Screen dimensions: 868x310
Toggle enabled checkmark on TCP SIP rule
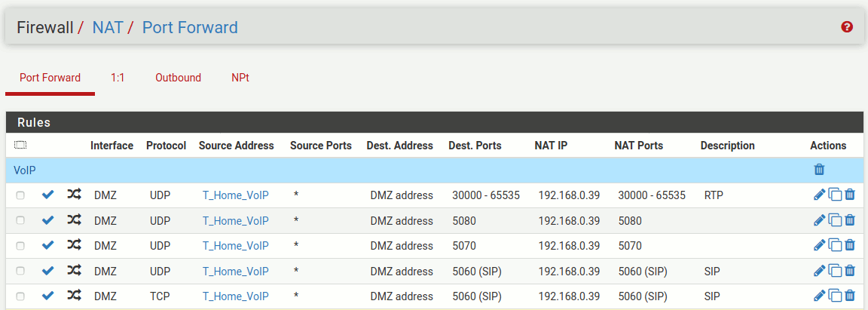tap(48, 296)
